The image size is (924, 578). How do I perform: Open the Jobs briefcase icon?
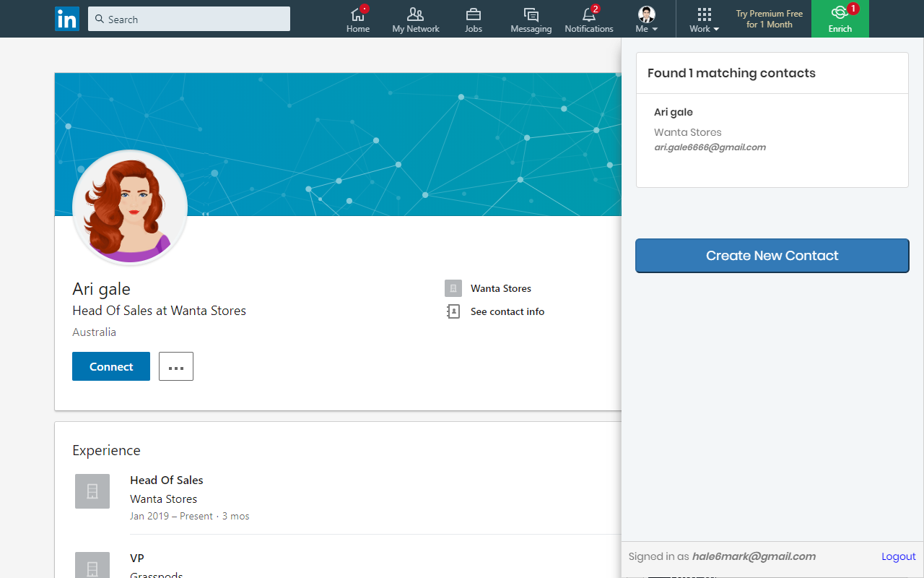click(x=474, y=14)
